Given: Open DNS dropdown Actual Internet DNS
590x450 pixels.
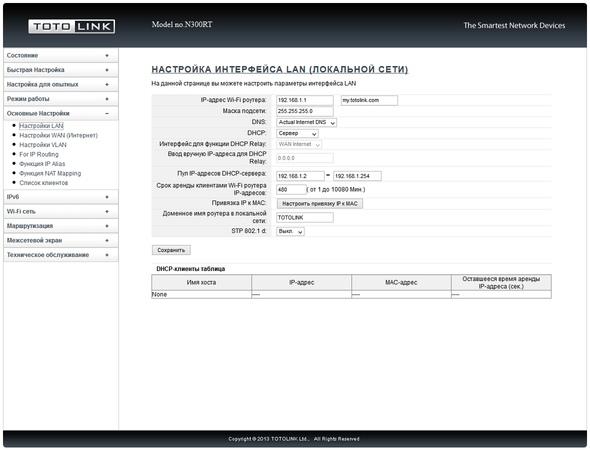Looking at the screenshot, I should pyautogui.click(x=307, y=123).
